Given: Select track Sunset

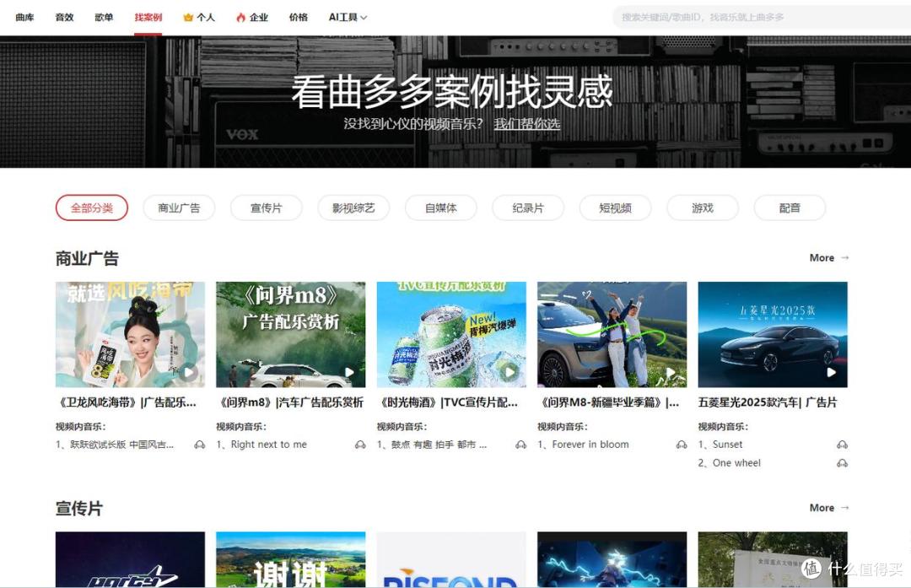Looking at the screenshot, I should 720,445.
